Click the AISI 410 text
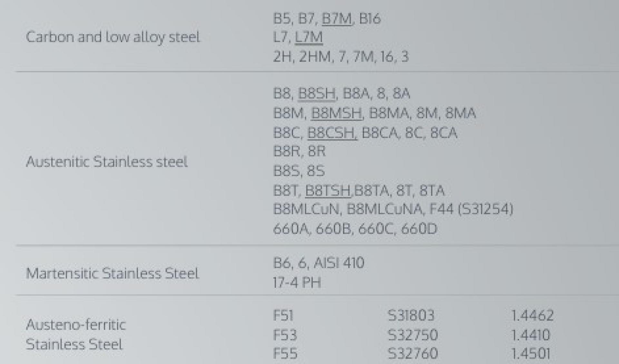Screen dimensions: 619x364 pos(339,263)
